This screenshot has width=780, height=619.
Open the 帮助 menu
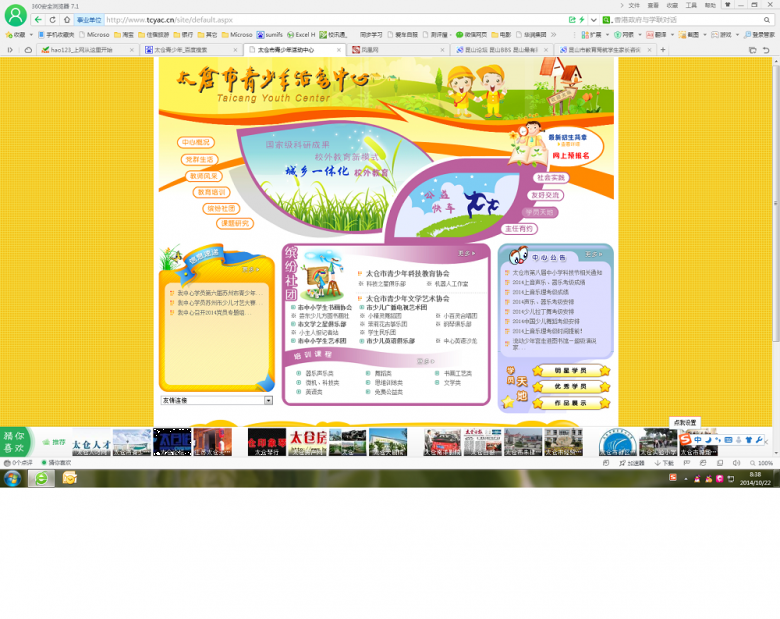click(710, 5)
